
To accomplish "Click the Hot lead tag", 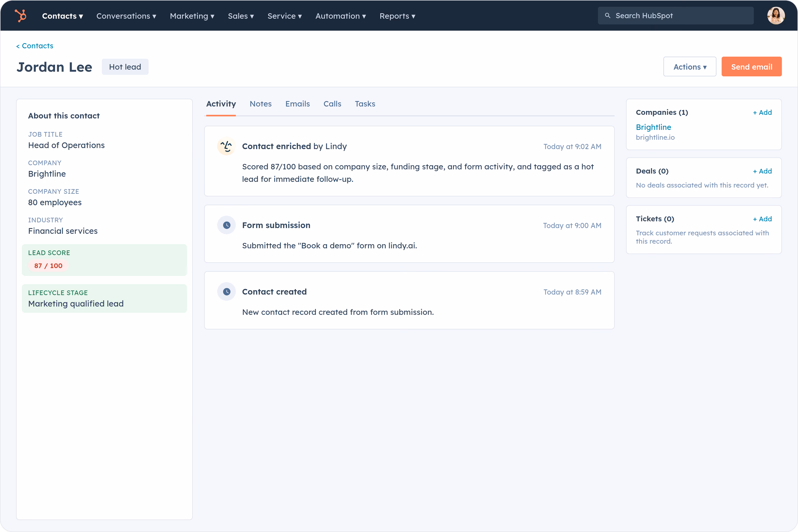I will 125,67.
